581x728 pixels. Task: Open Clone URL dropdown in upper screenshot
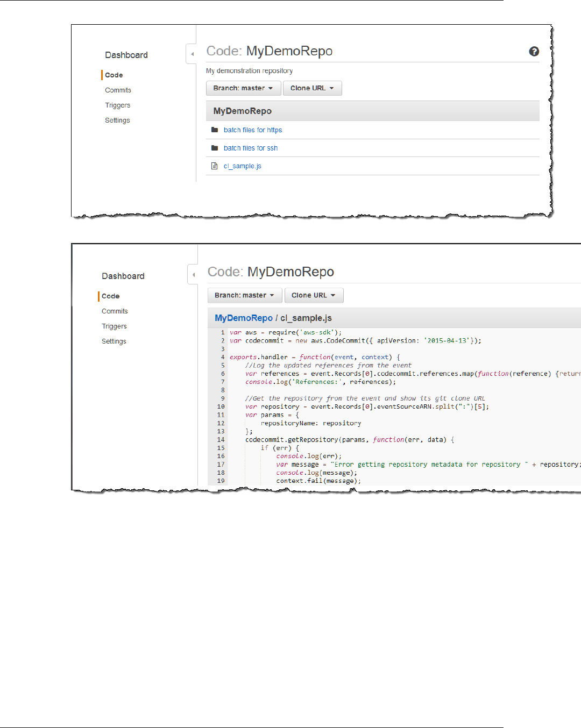(x=313, y=88)
